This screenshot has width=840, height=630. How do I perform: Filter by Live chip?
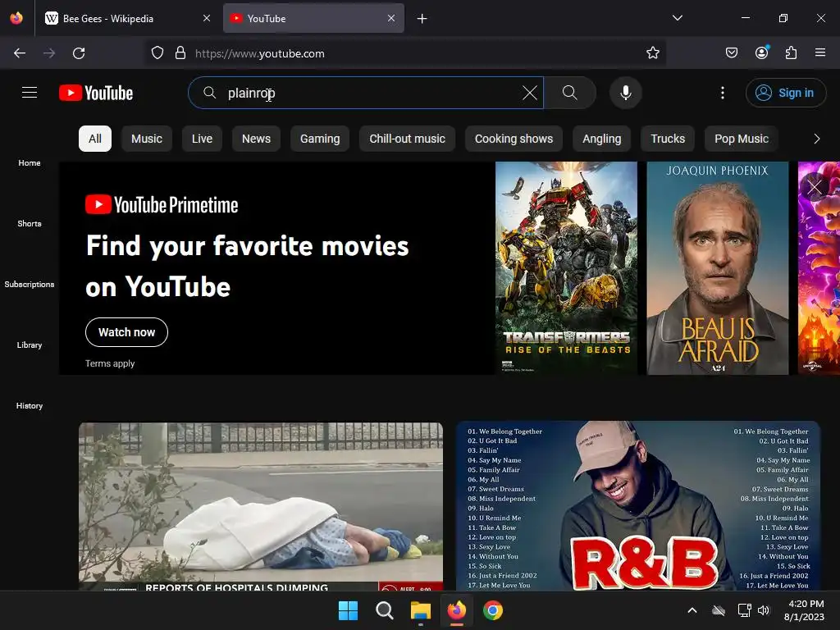(x=202, y=139)
